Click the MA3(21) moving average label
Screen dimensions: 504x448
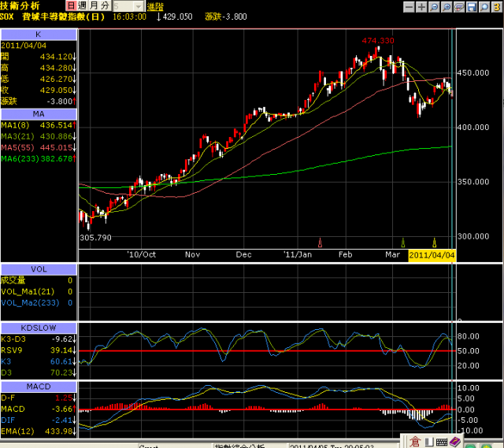pyautogui.click(x=17, y=136)
